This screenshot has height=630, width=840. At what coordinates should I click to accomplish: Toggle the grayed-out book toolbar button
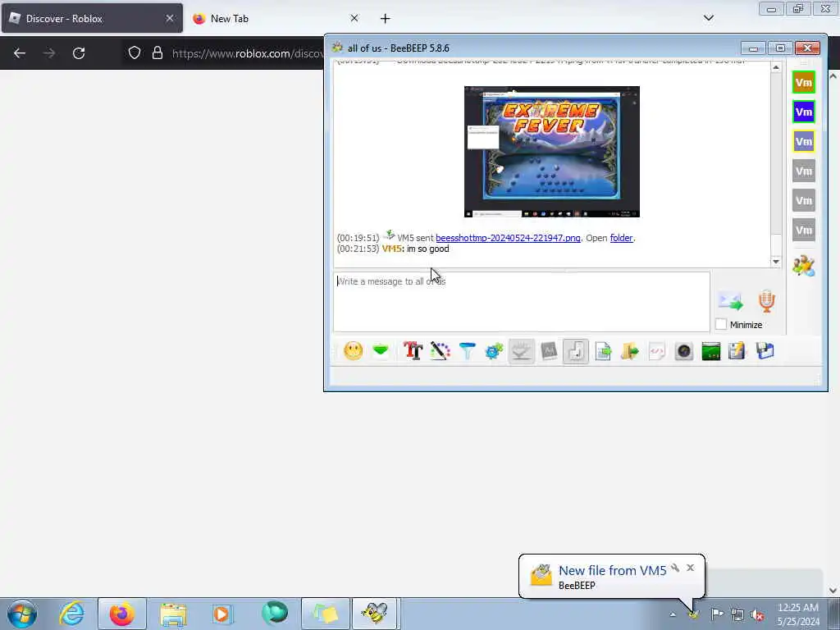pyautogui.click(x=549, y=351)
